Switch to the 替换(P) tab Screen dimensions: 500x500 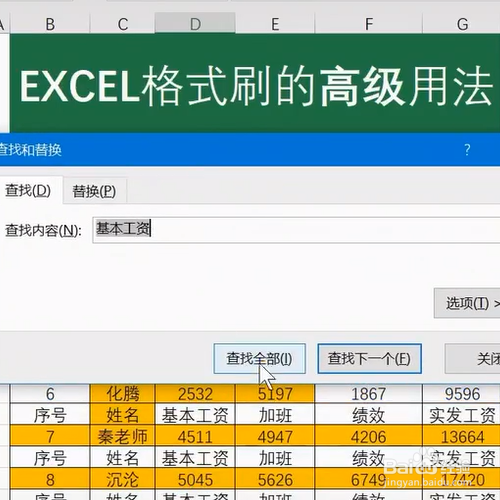click(x=94, y=191)
